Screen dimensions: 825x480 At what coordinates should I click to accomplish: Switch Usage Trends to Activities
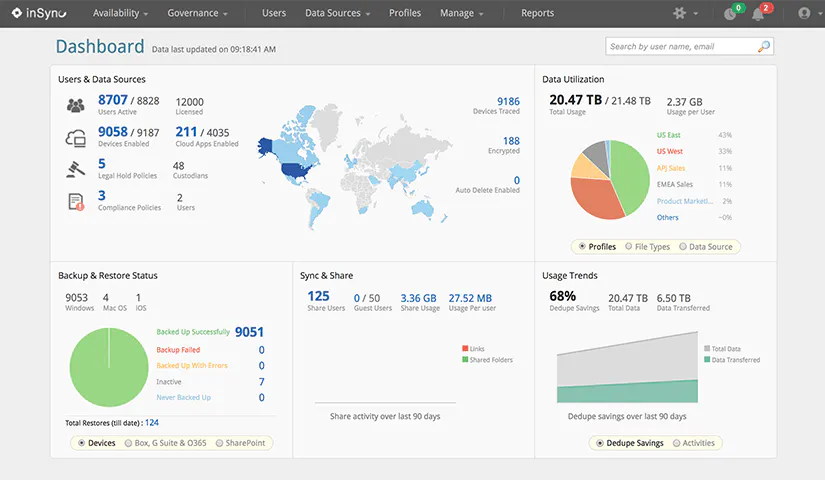click(693, 443)
